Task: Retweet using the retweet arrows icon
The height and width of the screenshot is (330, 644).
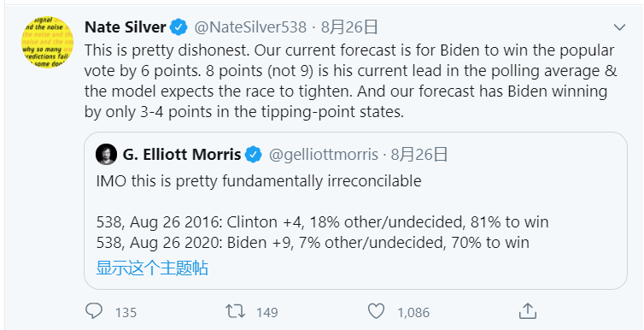Action: tap(236, 311)
